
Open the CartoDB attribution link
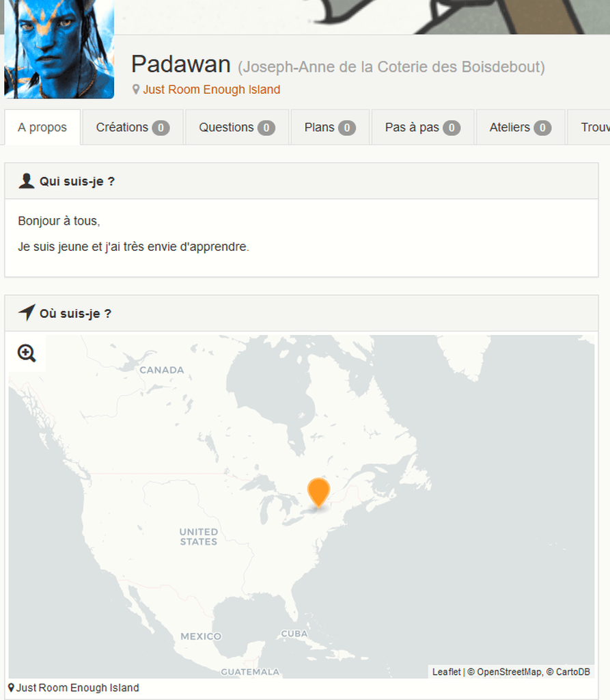pyautogui.click(x=573, y=672)
